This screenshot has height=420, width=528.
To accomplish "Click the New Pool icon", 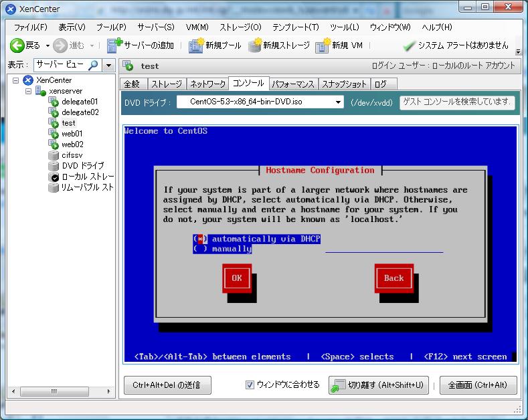I will (x=196, y=45).
